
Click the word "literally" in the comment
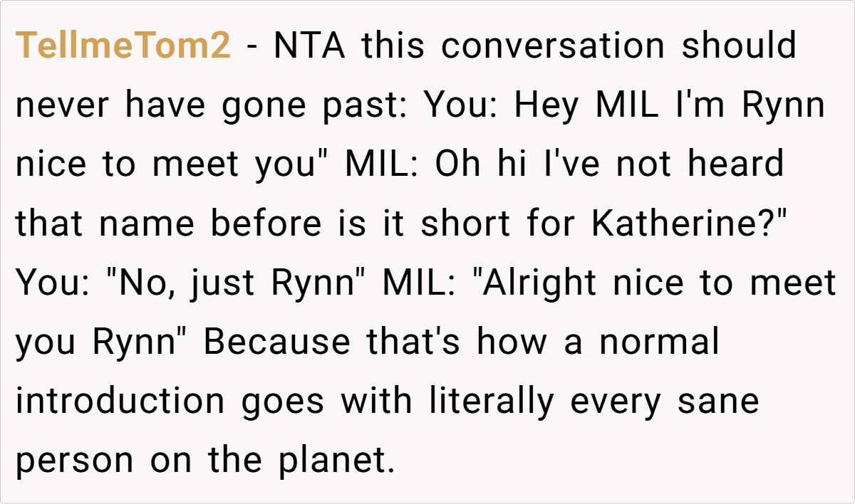[x=491, y=401]
